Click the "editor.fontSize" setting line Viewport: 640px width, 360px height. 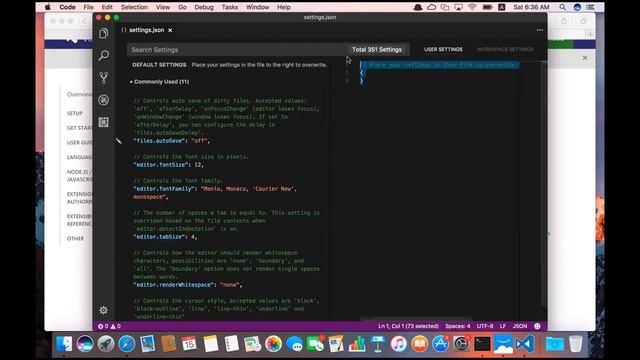pos(168,165)
